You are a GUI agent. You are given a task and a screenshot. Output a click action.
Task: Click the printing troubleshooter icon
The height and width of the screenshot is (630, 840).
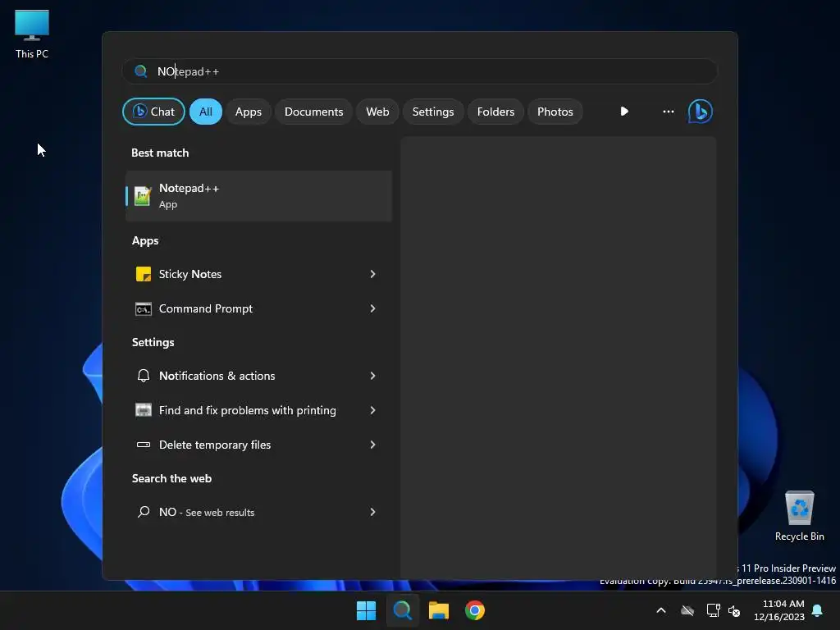click(143, 410)
